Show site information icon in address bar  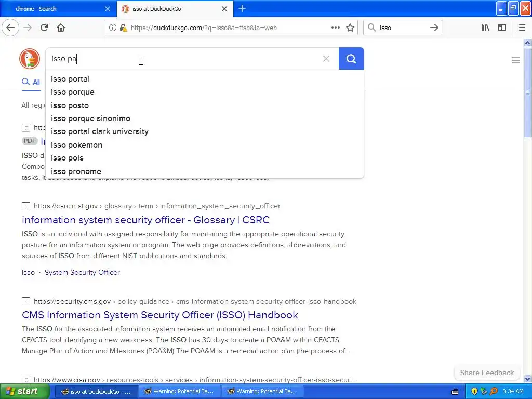(112, 28)
